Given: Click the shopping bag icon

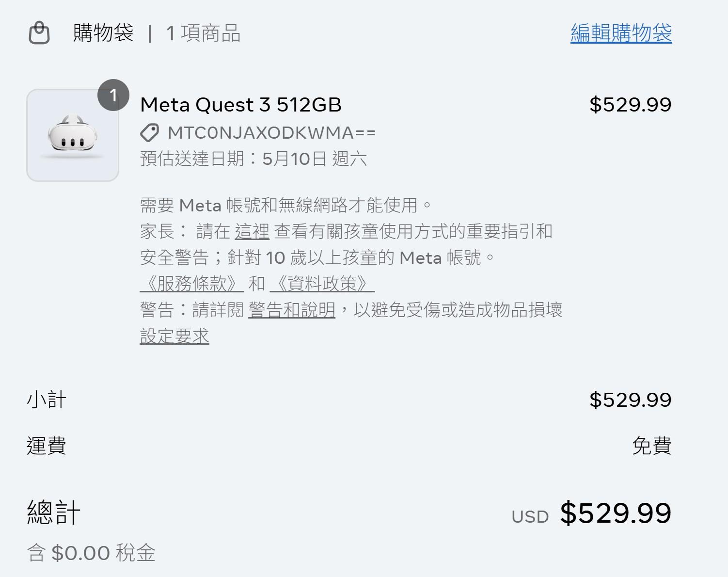Looking at the screenshot, I should click(x=39, y=33).
